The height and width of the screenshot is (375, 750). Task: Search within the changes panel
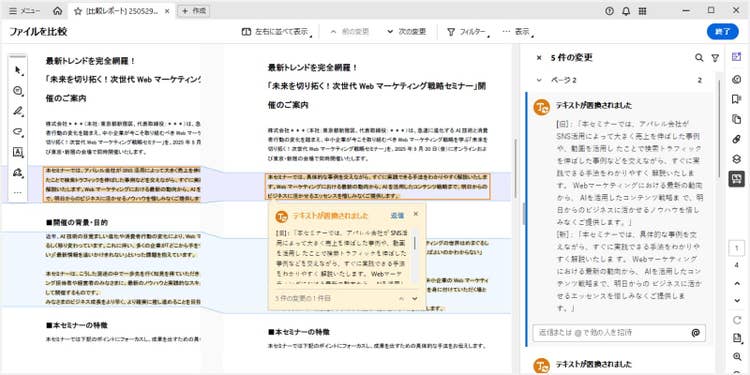click(x=699, y=58)
